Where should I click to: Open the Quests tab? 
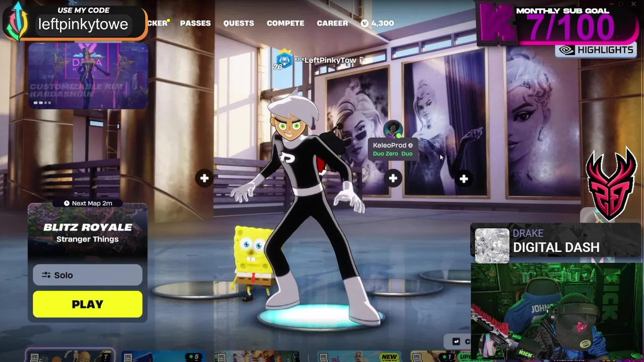[238, 23]
